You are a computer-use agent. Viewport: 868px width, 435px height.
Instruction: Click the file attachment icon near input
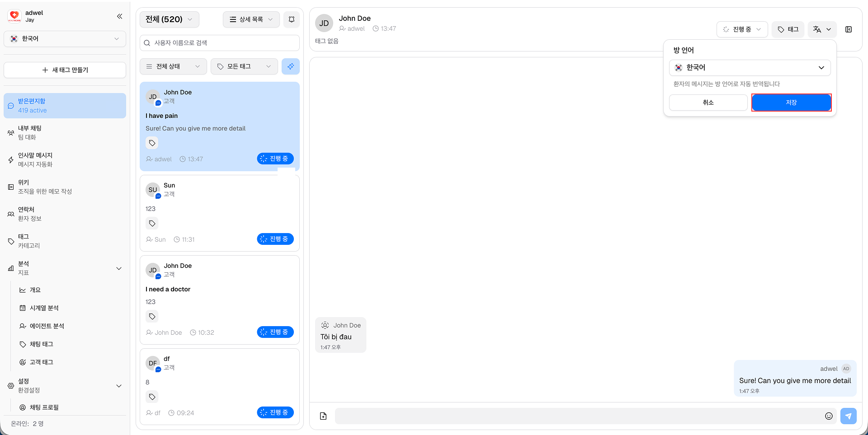[x=323, y=416]
